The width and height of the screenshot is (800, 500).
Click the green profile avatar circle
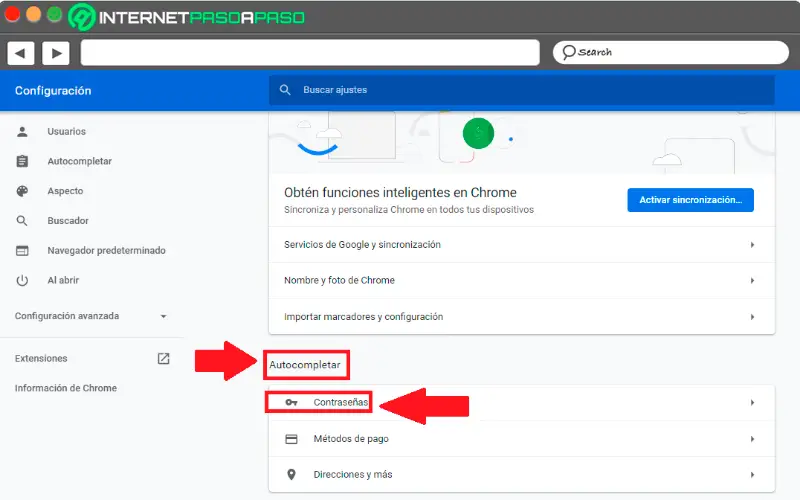478,133
